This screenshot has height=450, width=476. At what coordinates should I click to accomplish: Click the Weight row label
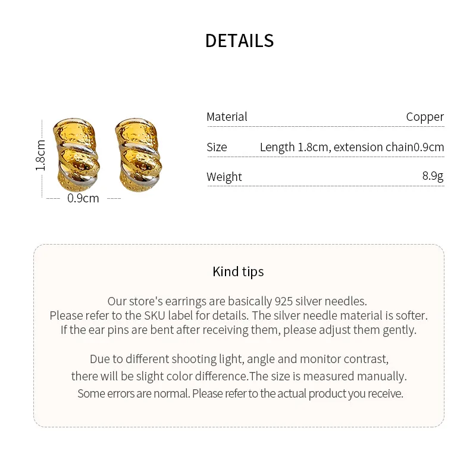tap(224, 177)
